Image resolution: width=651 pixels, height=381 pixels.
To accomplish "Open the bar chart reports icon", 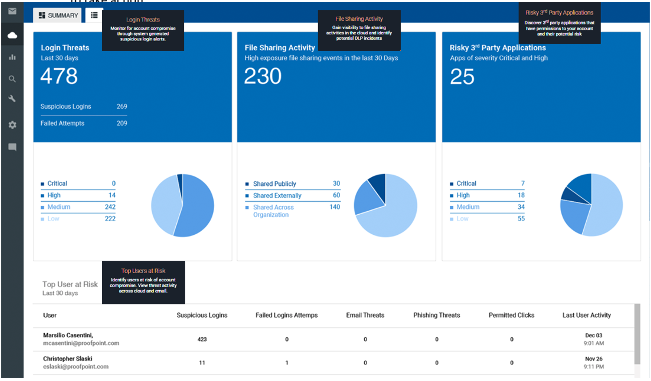I will point(12,57).
